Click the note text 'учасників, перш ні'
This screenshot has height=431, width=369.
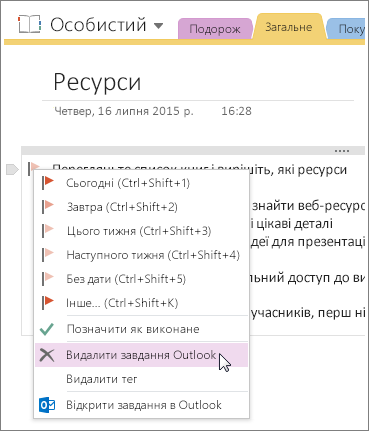coord(308,313)
